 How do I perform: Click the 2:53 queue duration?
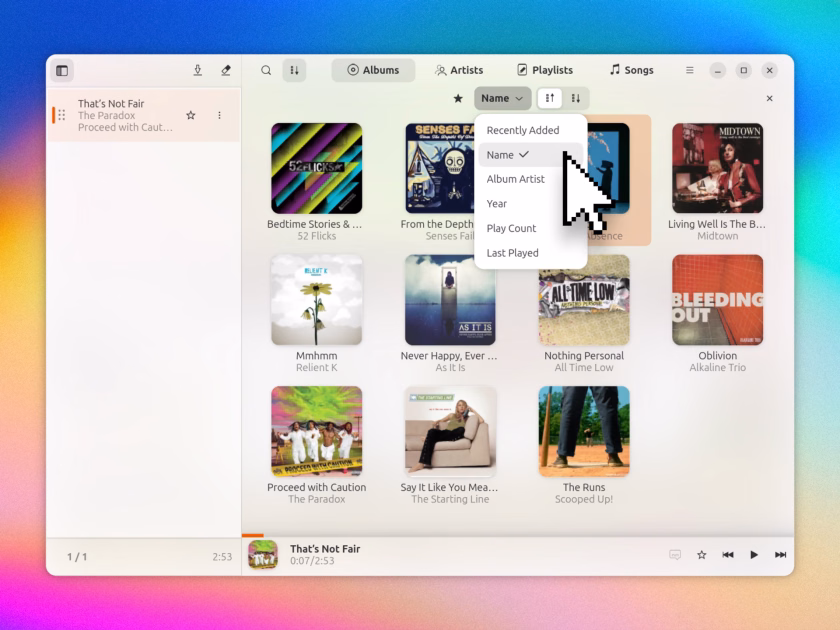pos(222,557)
